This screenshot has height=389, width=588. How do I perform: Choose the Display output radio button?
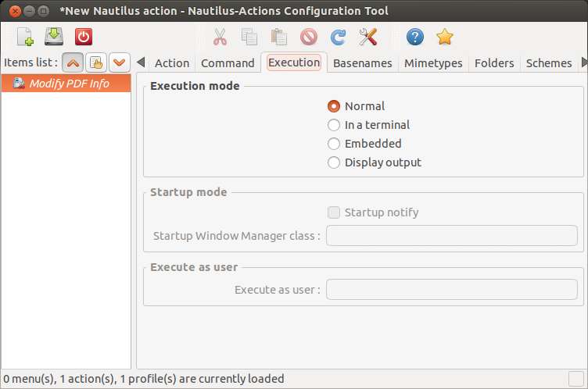pos(334,162)
